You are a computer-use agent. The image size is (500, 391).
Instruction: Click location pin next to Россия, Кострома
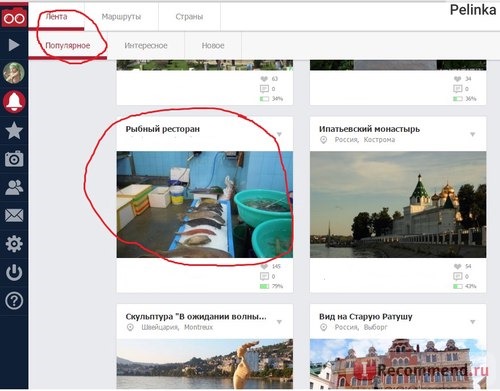(x=323, y=140)
